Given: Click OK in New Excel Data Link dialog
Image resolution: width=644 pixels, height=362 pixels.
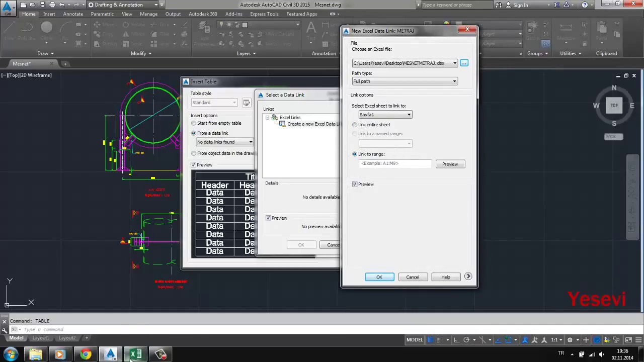Looking at the screenshot, I should point(379,277).
